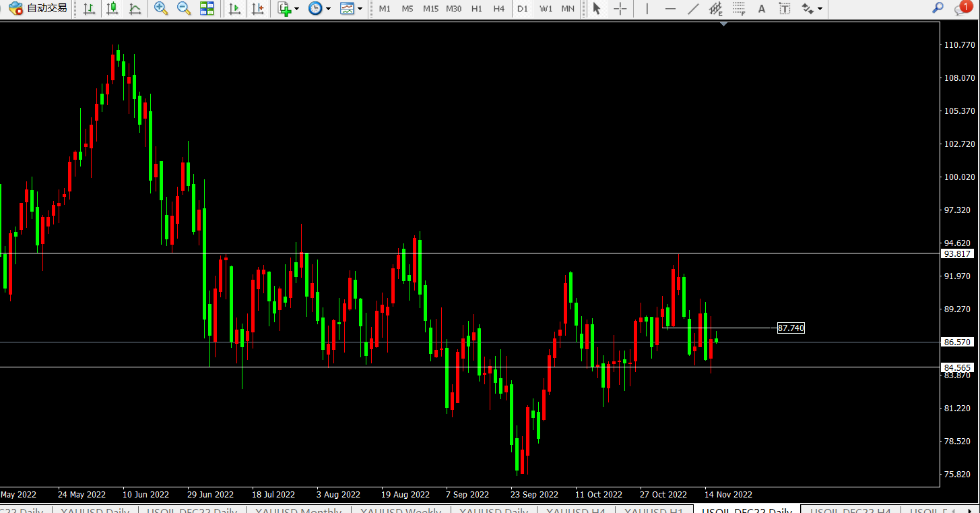Open the templates dropdown
This screenshot has width=980, height=513.
pos(360,9)
